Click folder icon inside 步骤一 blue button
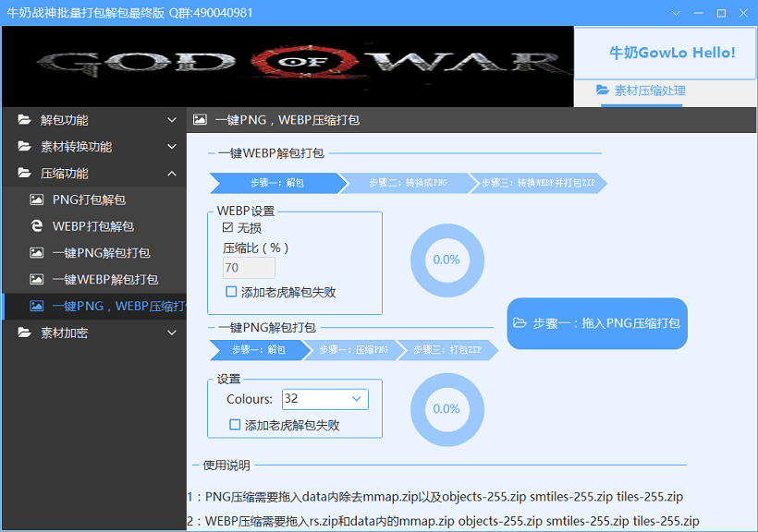This screenshot has width=758, height=532. pyautogui.click(x=520, y=322)
